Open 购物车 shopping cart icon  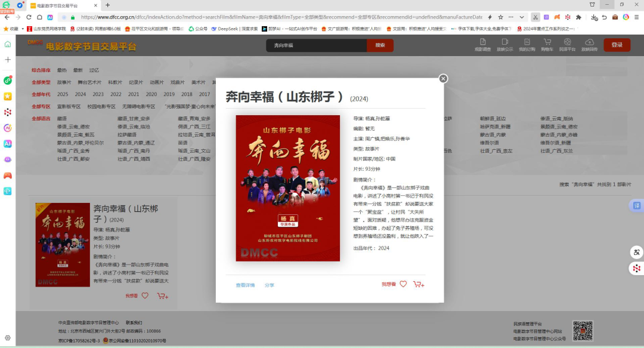(x=547, y=44)
